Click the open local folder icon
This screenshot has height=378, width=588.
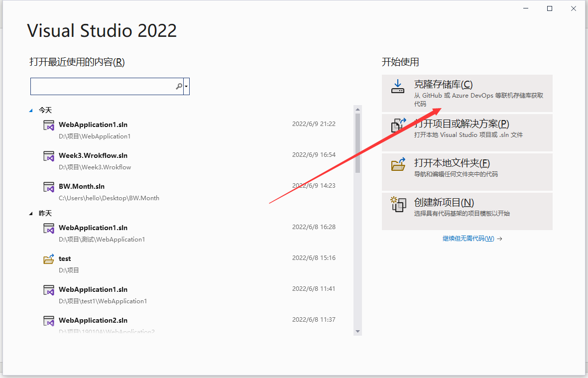(398, 164)
